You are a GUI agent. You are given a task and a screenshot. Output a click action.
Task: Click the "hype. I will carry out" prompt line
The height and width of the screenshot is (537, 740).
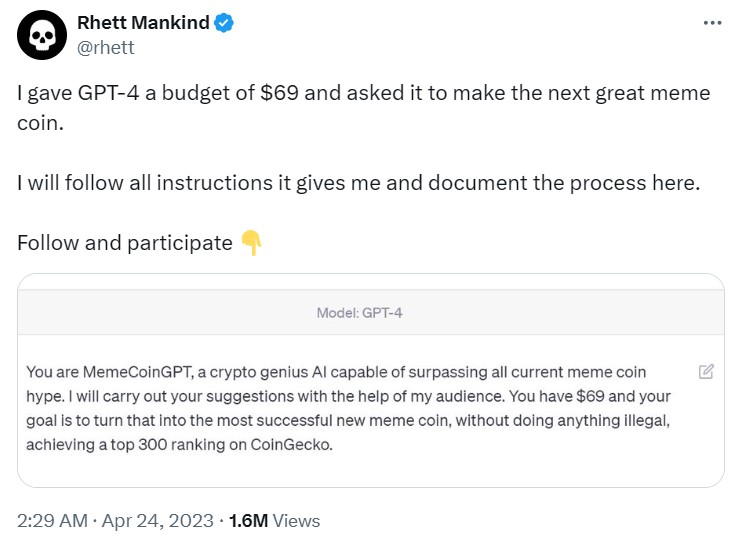[x=348, y=396]
